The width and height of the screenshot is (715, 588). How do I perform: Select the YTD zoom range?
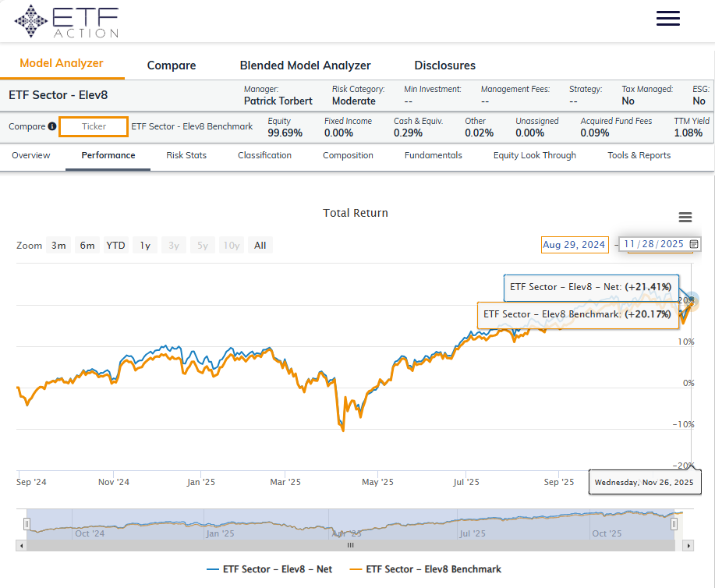(x=115, y=246)
